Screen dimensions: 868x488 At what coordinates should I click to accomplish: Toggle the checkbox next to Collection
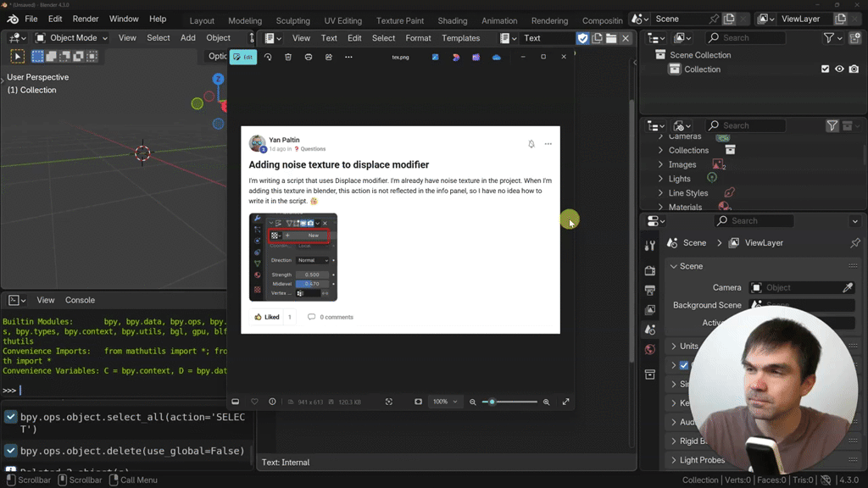coord(825,69)
